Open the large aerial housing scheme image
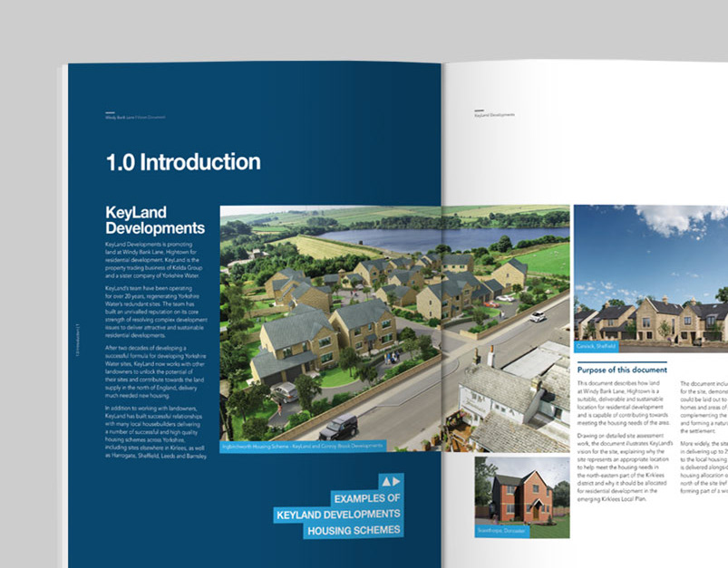728x568 pixels. pos(394,329)
